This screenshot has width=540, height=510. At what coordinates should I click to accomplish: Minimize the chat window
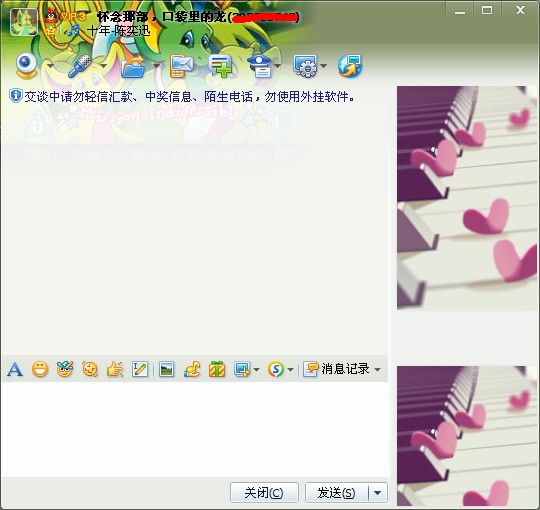pos(460,11)
